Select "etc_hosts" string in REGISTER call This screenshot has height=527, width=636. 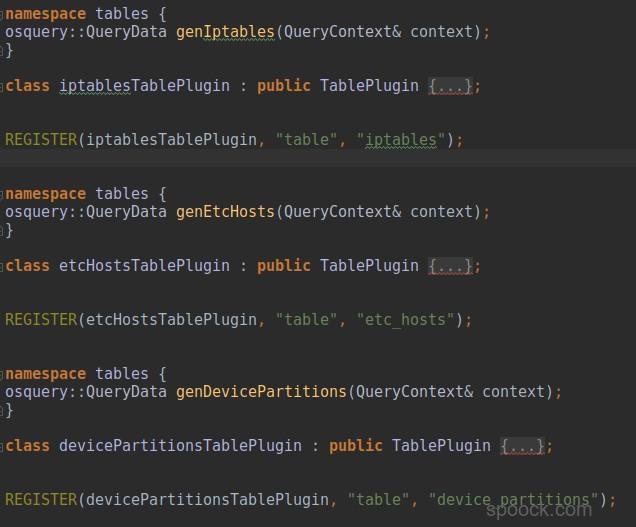(x=406, y=320)
